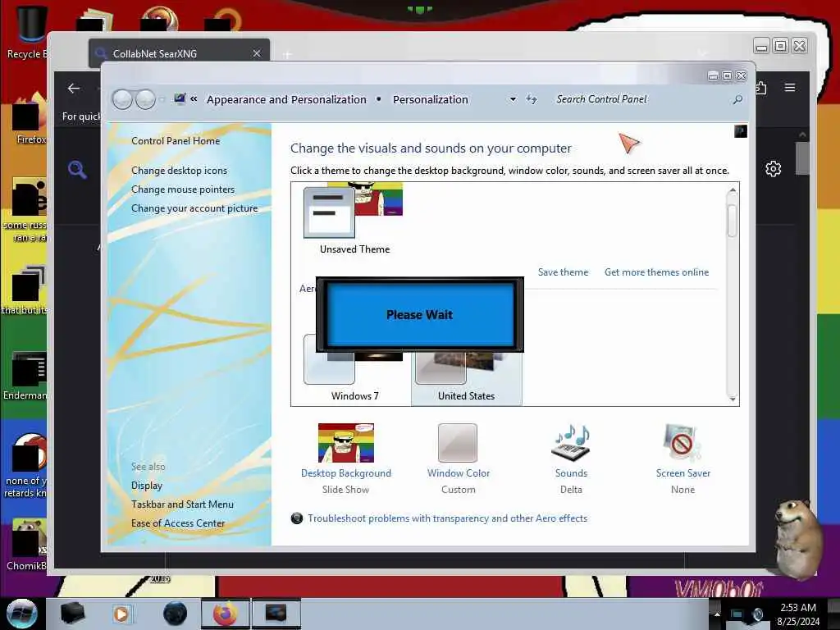Expand the breadcrumb chevron before Appearance
The image size is (840, 630).
194,99
